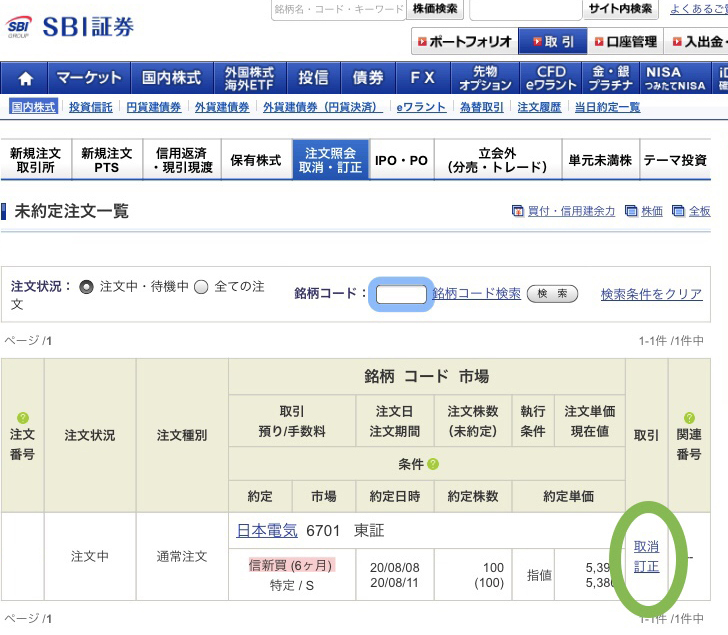Click 円貨建債券 link
The width and height of the screenshot is (728, 635).
[x=154, y=107]
